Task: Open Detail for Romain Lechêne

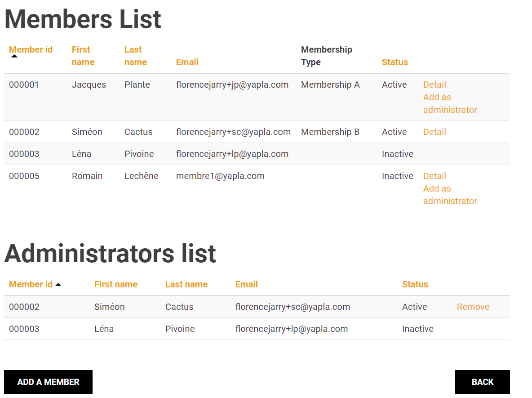Action: click(x=434, y=176)
